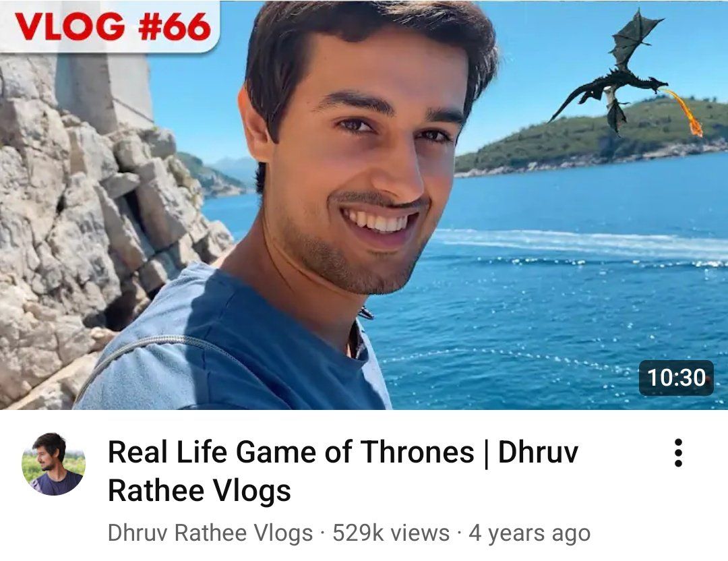Open the Dhruv Rathee Vlogs channel name below the title
Image resolution: width=728 pixels, height=561 pixels.
[x=210, y=533]
